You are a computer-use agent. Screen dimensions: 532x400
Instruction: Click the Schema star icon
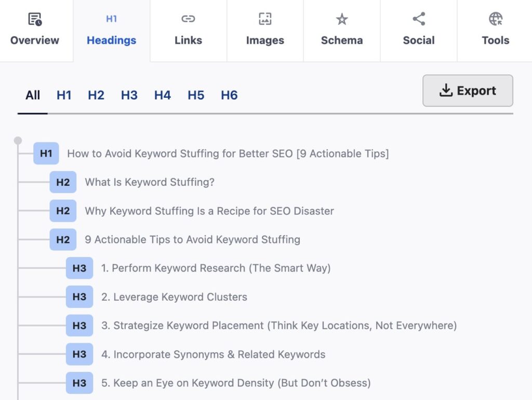tap(342, 18)
